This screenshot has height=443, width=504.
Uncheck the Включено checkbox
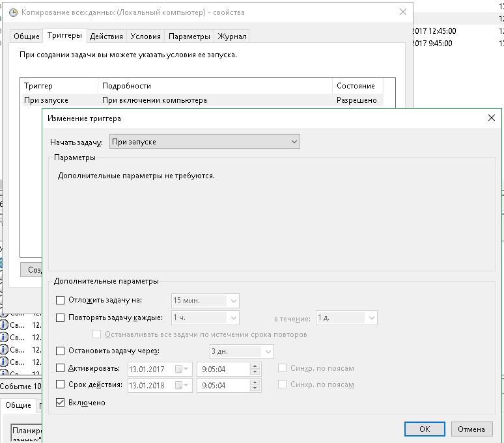pos(61,403)
